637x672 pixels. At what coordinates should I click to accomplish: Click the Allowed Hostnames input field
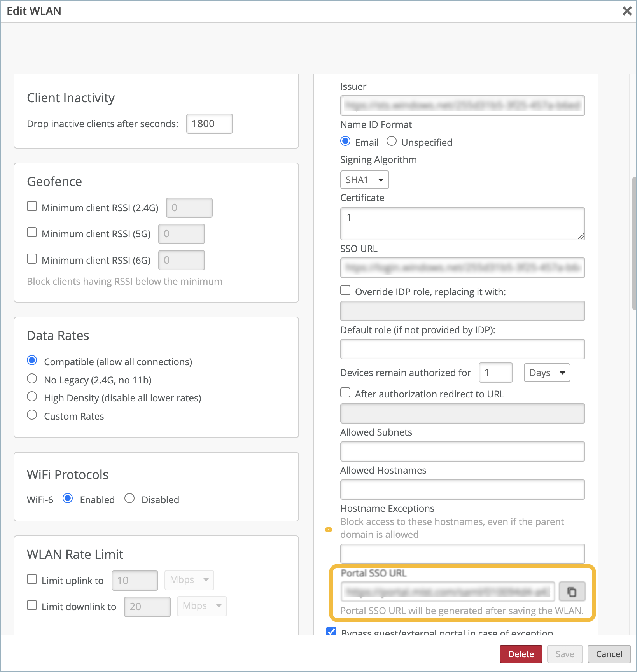pyautogui.click(x=462, y=490)
